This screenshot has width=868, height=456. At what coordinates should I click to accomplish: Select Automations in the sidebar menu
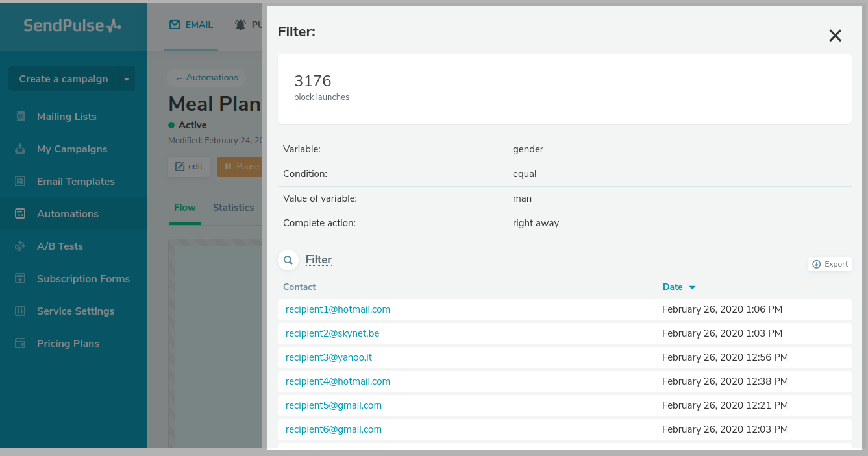pyautogui.click(x=68, y=214)
